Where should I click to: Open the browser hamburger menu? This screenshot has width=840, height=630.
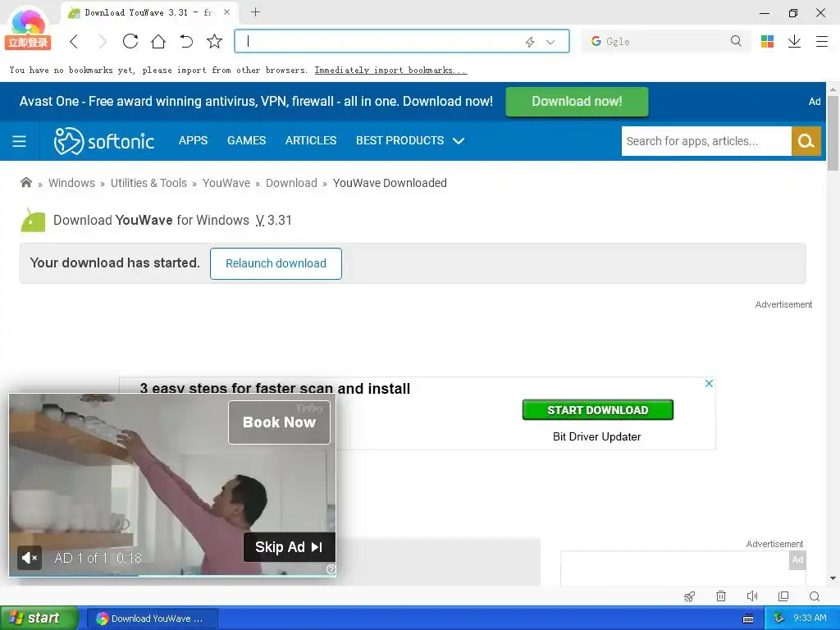click(x=822, y=41)
